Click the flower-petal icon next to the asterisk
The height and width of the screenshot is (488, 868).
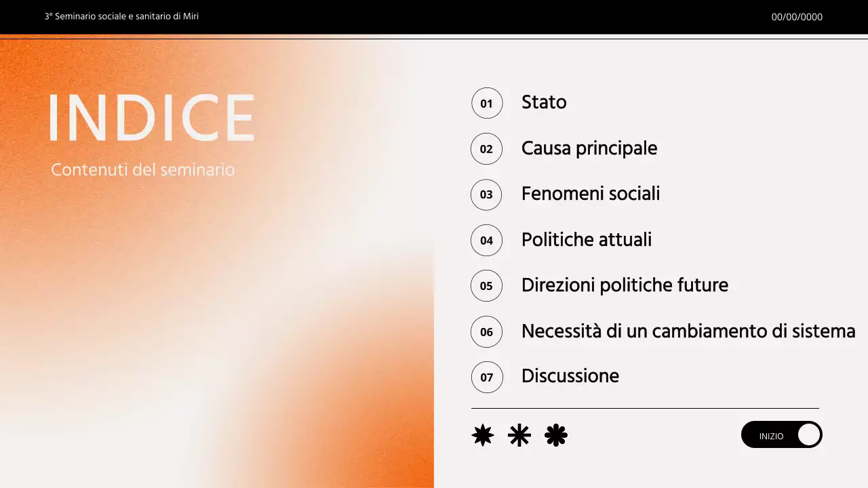(x=555, y=434)
